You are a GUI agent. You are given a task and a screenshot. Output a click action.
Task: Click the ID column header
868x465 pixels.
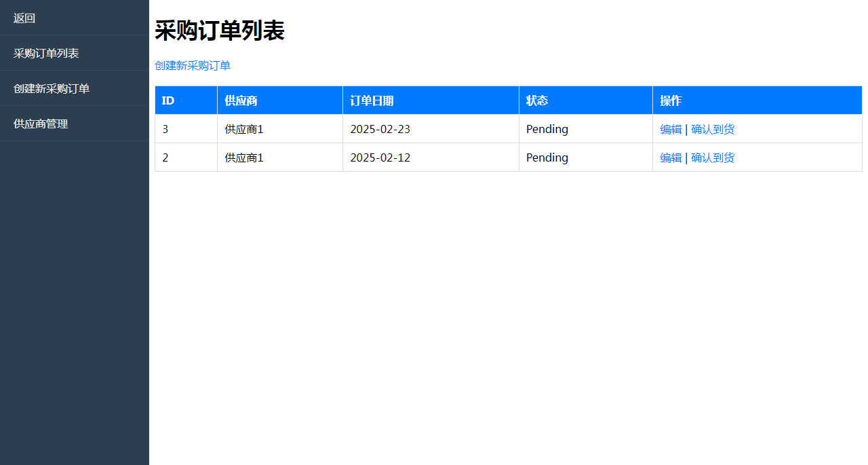tap(168, 100)
